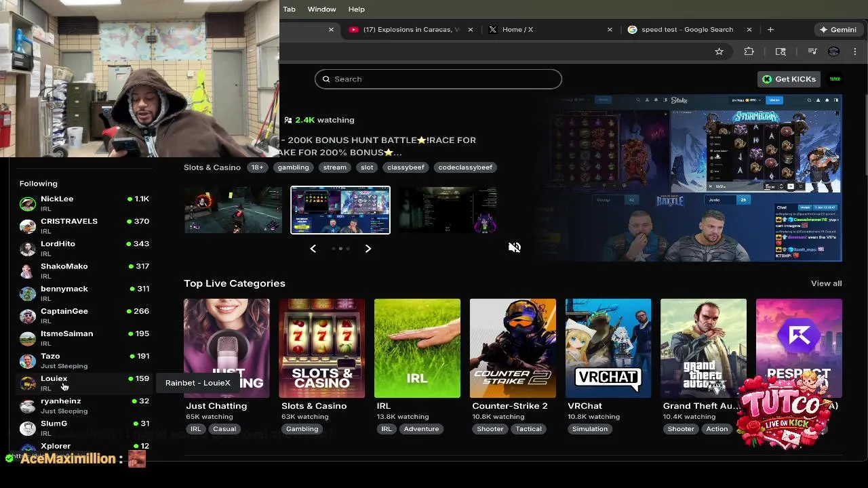Switch to the Home / X tab
Viewport: 868px width, 488px height.
(549, 30)
